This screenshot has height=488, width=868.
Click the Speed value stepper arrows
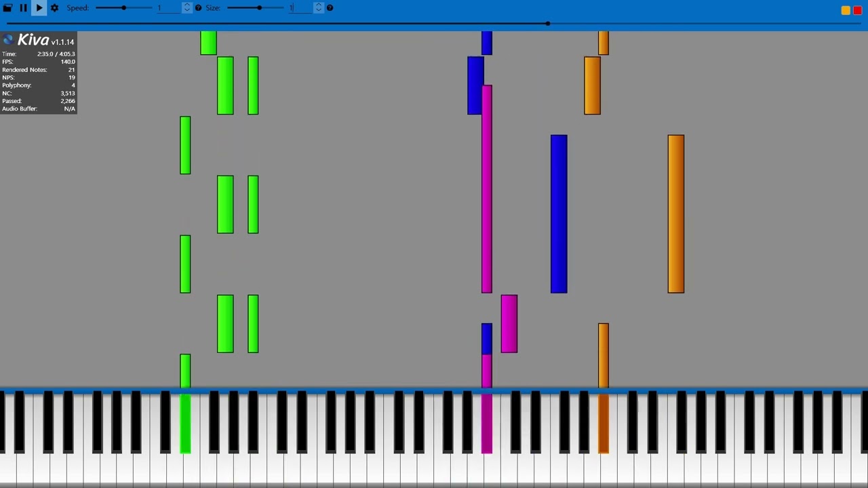[x=187, y=7]
